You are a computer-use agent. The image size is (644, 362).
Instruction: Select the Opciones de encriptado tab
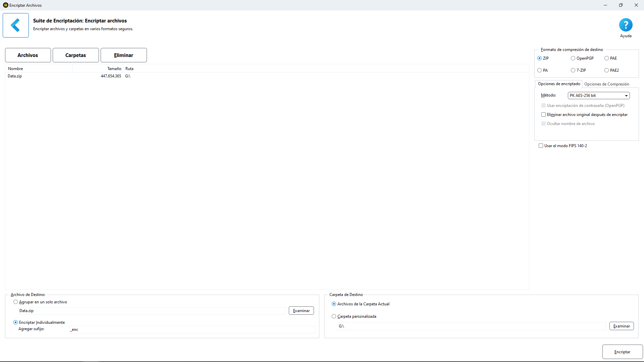(x=559, y=84)
